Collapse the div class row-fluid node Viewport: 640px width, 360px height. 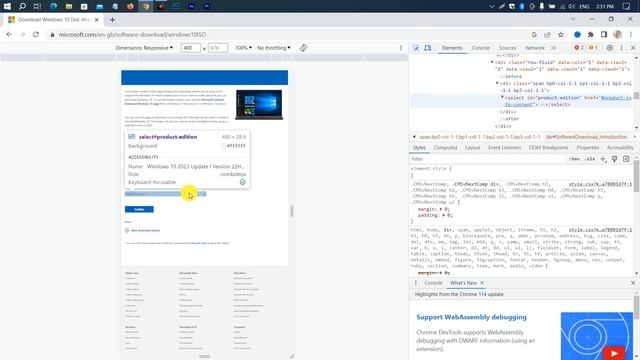coord(492,62)
